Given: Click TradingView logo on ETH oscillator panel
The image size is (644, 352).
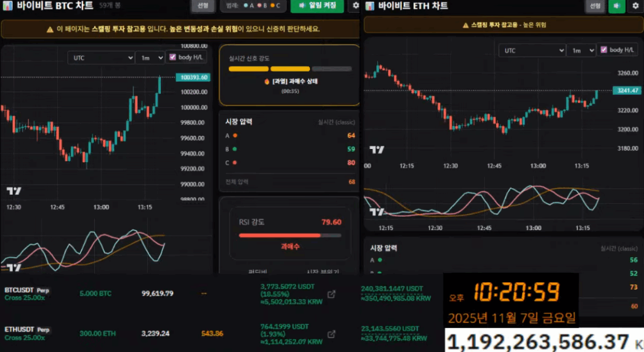Looking at the screenshot, I should pyautogui.click(x=376, y=212).
